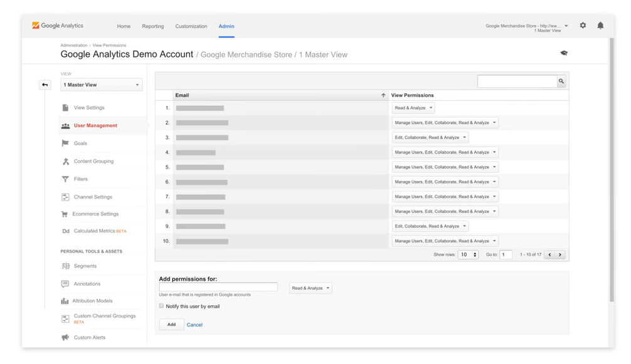Image resolution: width=631 pixels, height=364 pixels.
Task: Open the notifications bell icon
Action: (600, 25)
